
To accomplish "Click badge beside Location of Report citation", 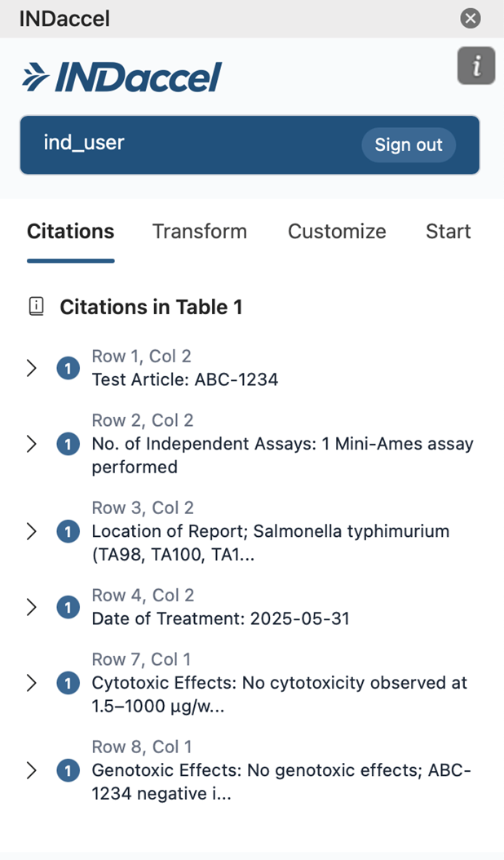I will coord(68,532).
